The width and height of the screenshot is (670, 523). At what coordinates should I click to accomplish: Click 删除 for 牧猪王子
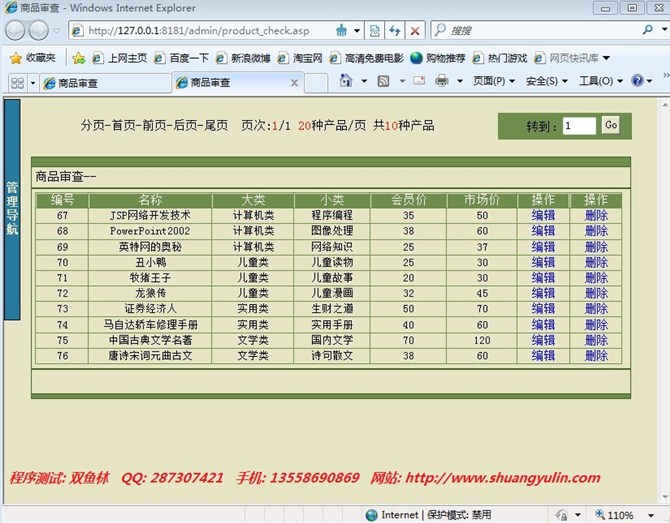pyautogui.click(x=596, y=278)
